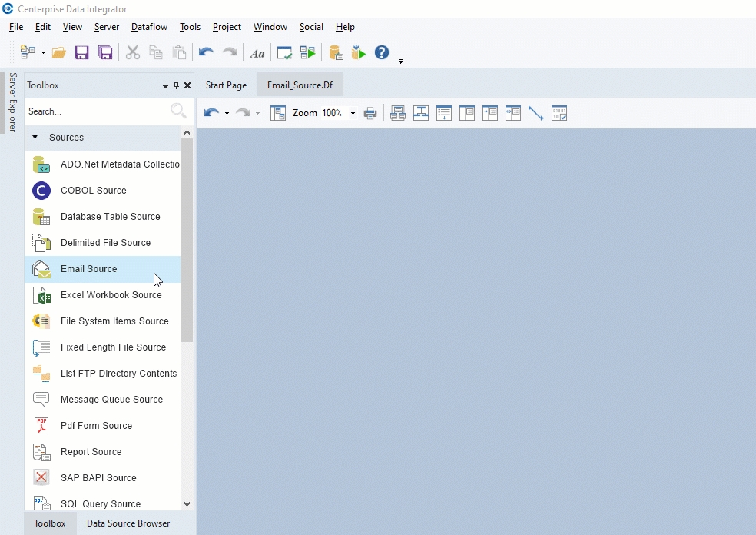This screenshot has height=535, width=756.
Task: Click the undo arrow in main toolbar
Action: tap(206, 52)
